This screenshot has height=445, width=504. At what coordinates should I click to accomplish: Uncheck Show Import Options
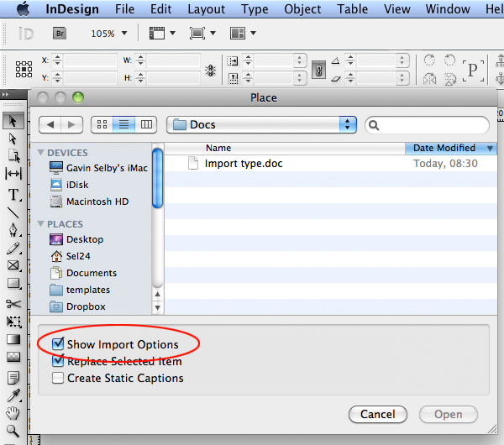(x=58, y=343)
